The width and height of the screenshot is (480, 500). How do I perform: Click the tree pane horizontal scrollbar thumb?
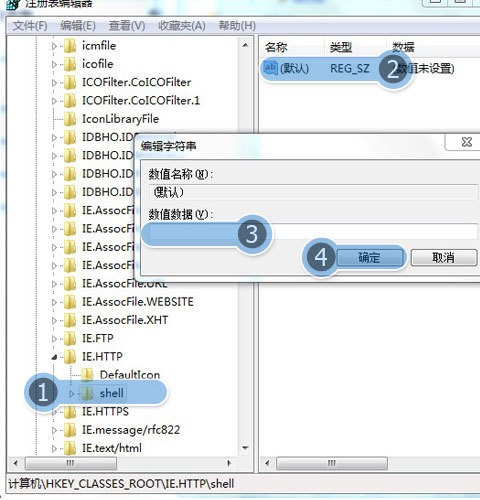pos(71,463)
